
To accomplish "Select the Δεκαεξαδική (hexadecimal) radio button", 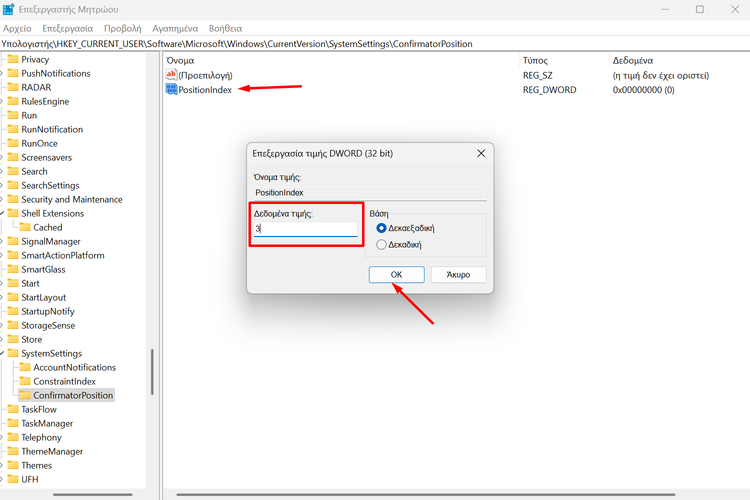I will (381, 228).
